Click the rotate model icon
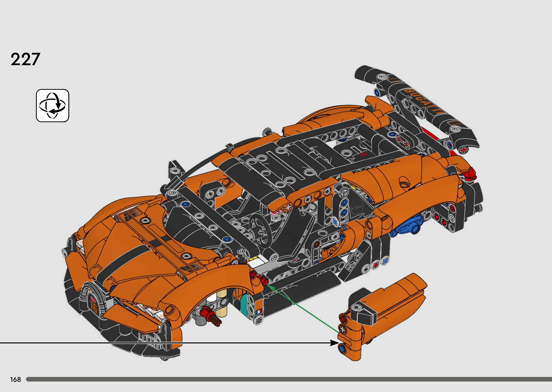The height and width of the screenshot is (392, 552). (52, 105)
